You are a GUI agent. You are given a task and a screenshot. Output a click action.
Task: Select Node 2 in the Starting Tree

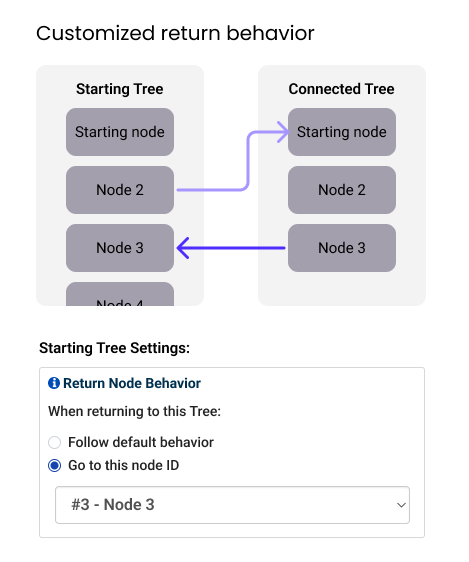click(120, 190)
